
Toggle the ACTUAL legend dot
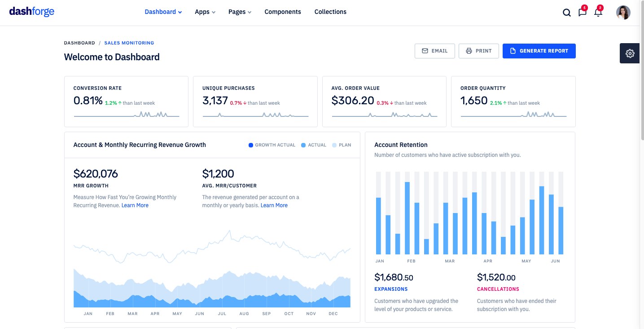pos(303,145)
